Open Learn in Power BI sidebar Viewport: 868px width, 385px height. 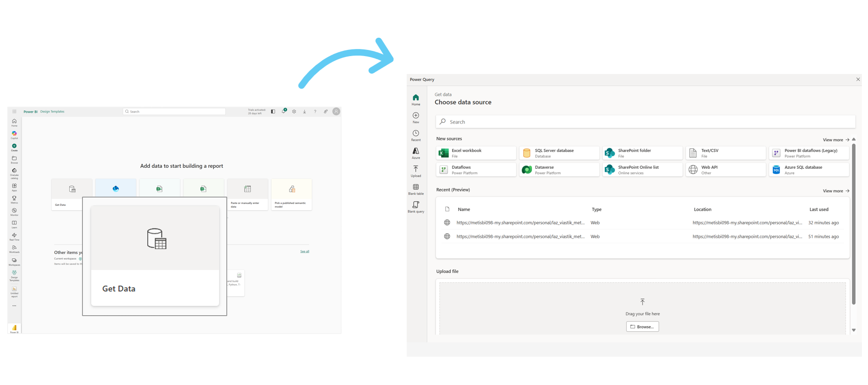click(x=14, y=224)
